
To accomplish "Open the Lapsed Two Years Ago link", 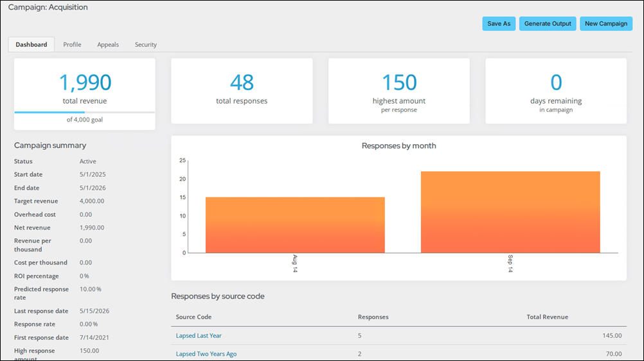I will coord(206,353).
